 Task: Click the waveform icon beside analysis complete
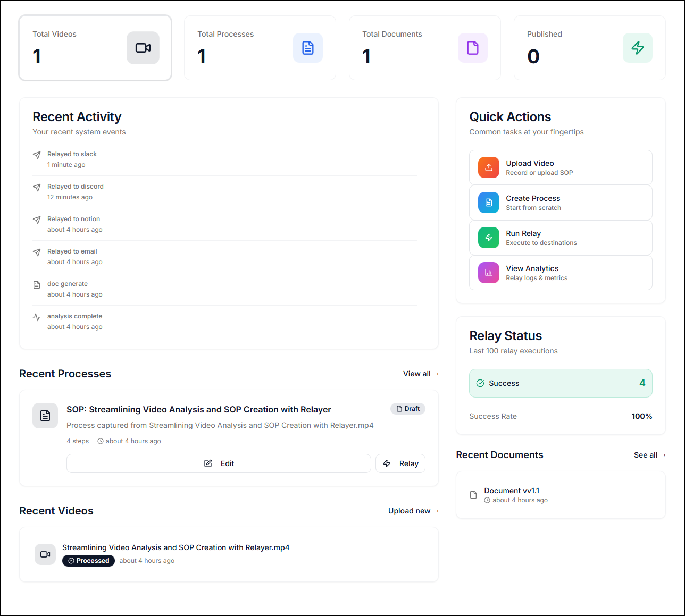[x=36, y=317]
